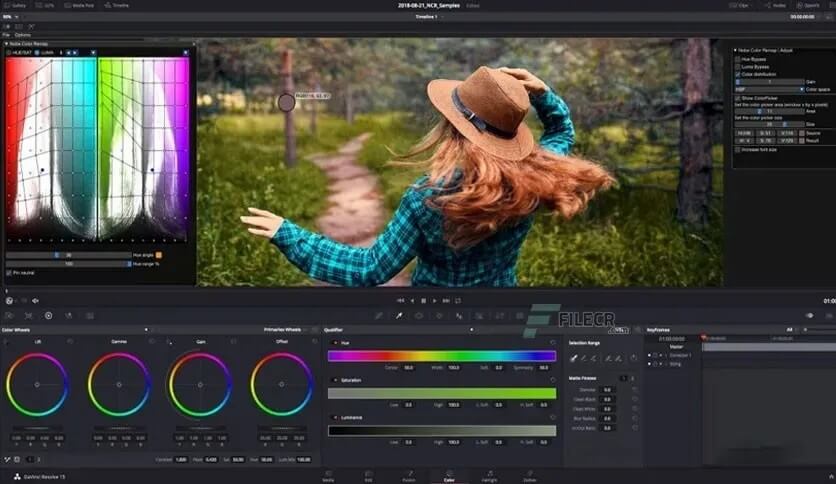Open the RGB Mixer palette icon

(x=69, y=316)
